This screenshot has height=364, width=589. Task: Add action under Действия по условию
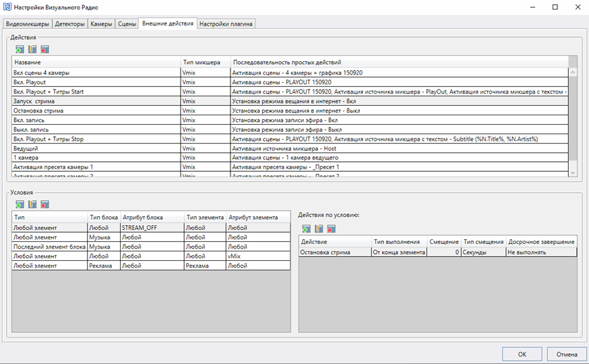307,229
